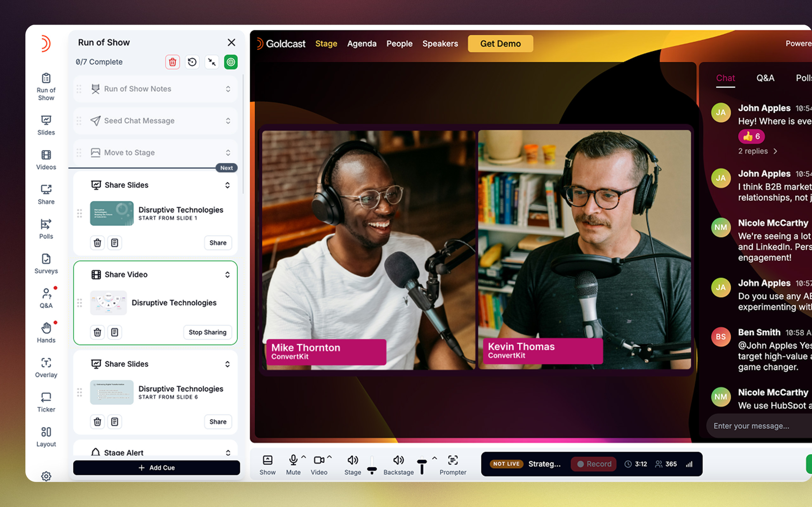Open the Polls sidebar panel
812x507 pixels.
pos(46,229)
